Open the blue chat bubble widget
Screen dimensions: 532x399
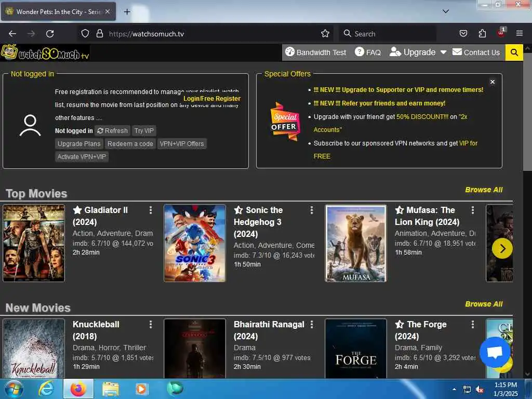[x=495, y=353]
